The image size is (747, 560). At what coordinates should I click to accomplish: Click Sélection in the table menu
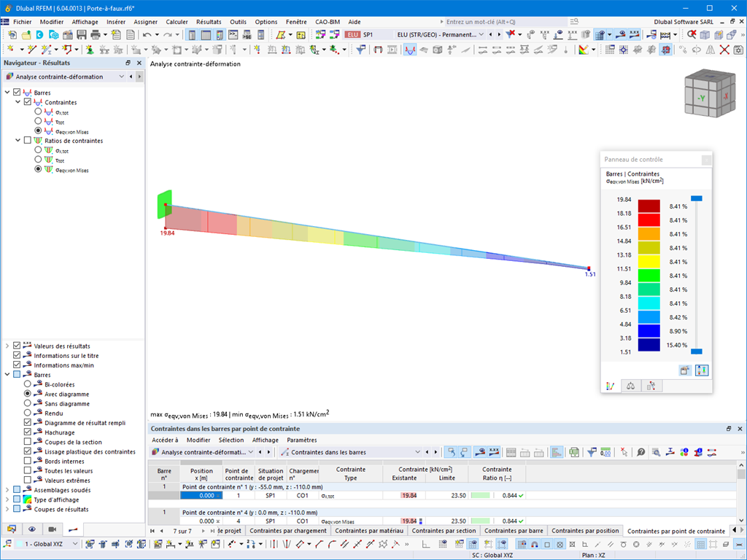[x=231, y=440]
